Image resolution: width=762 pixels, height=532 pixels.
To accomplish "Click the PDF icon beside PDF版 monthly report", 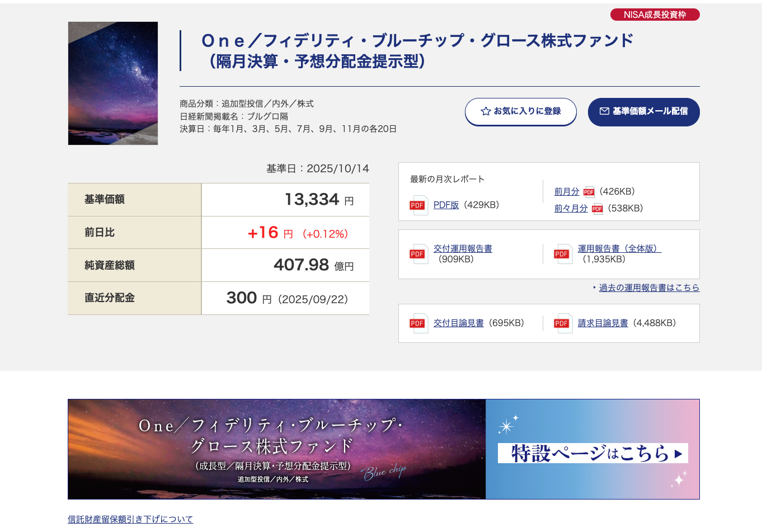I will (x=418, y=205).
